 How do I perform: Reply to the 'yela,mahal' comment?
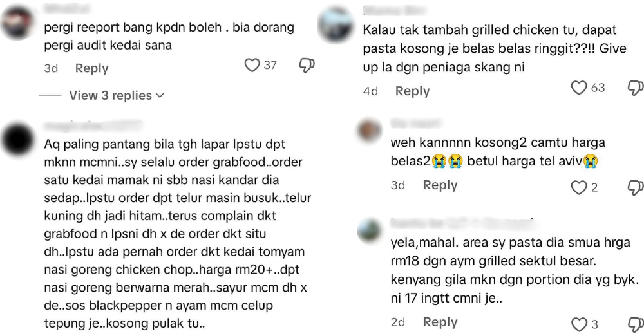[440, 322]
